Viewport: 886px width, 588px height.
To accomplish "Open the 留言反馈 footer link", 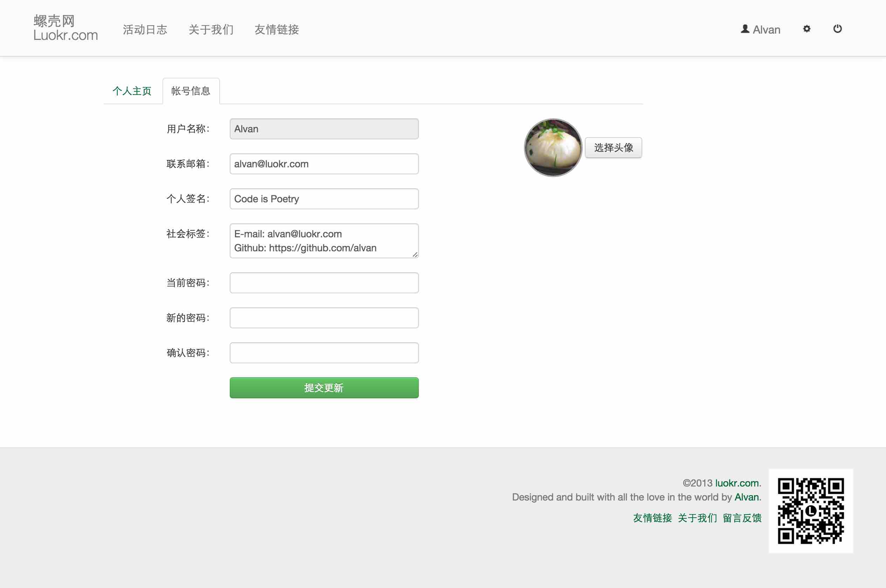I will pos(742,518).
